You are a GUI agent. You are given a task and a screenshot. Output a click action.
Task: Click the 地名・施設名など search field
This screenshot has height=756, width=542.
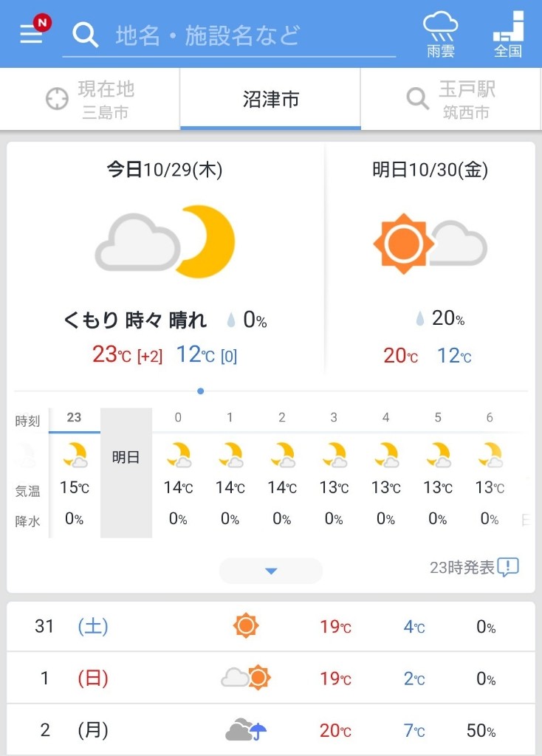coord(229,35)
